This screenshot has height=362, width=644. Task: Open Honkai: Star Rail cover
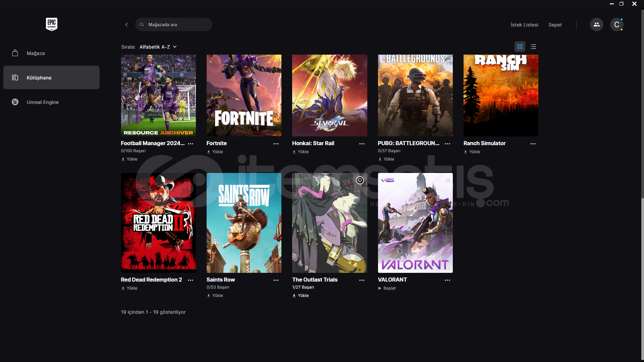pos(330,96)
